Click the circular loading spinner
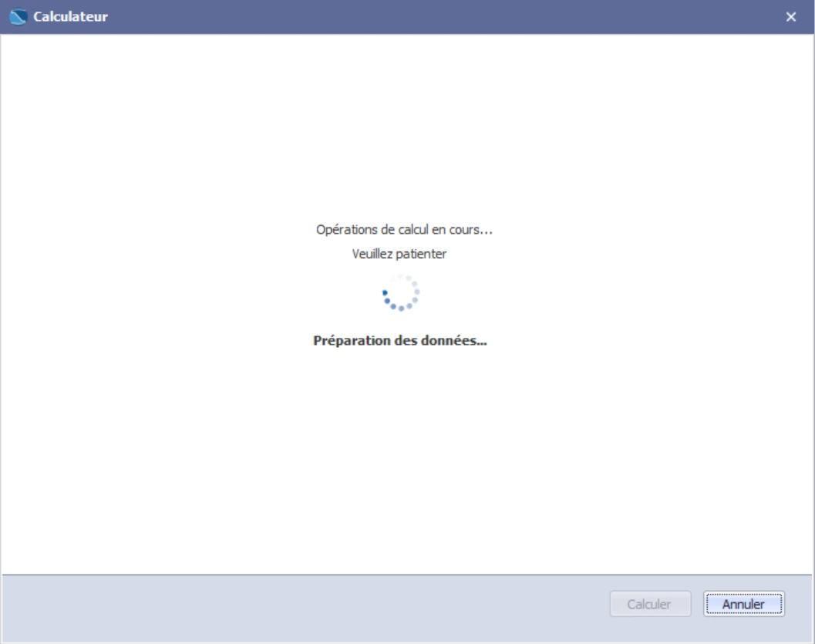Viewport: 815px width, 644px height. click(401, 293)
